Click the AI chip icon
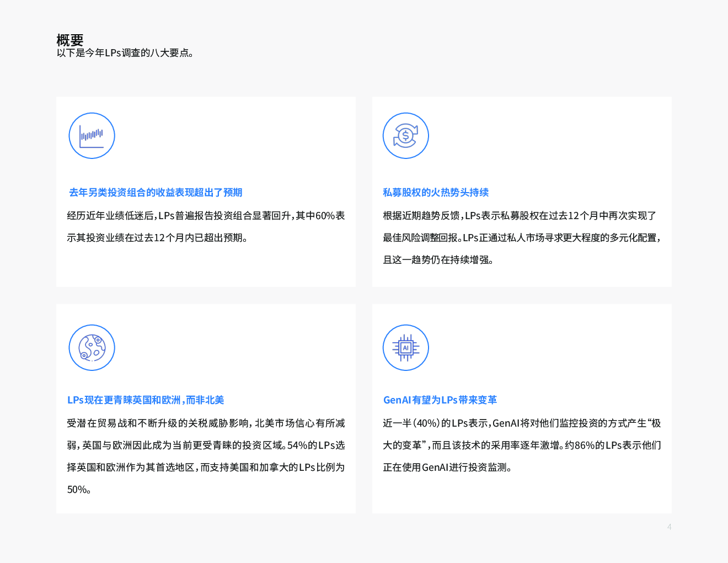This screenshot has width=728, height=563. point(405,348)
